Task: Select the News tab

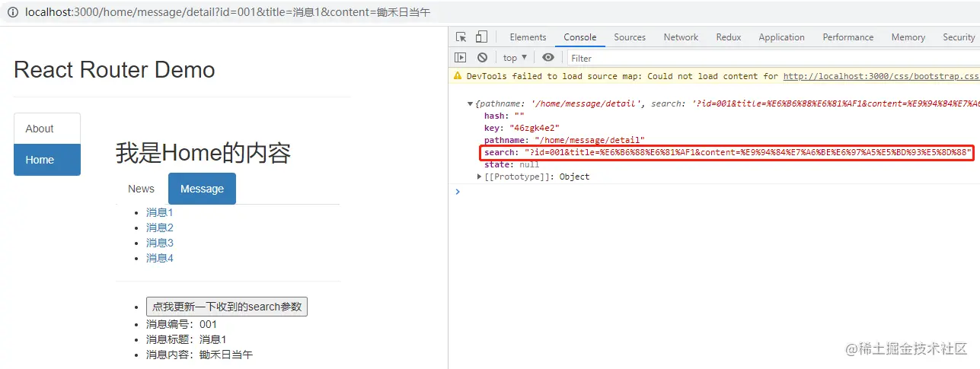Action: coord(141,189)
